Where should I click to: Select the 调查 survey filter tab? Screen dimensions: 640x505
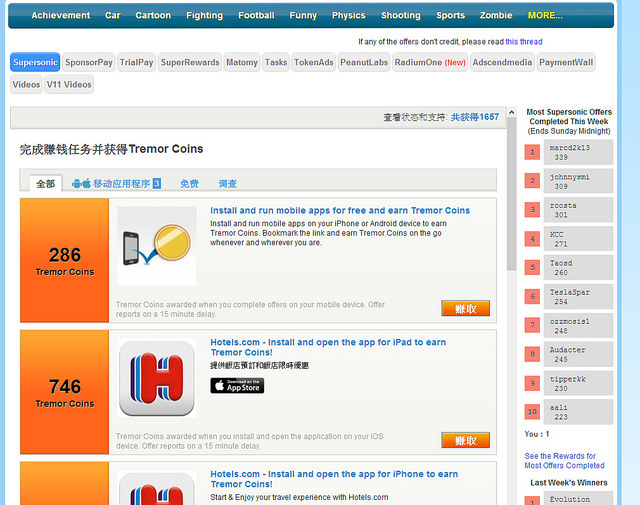point(228,184)
